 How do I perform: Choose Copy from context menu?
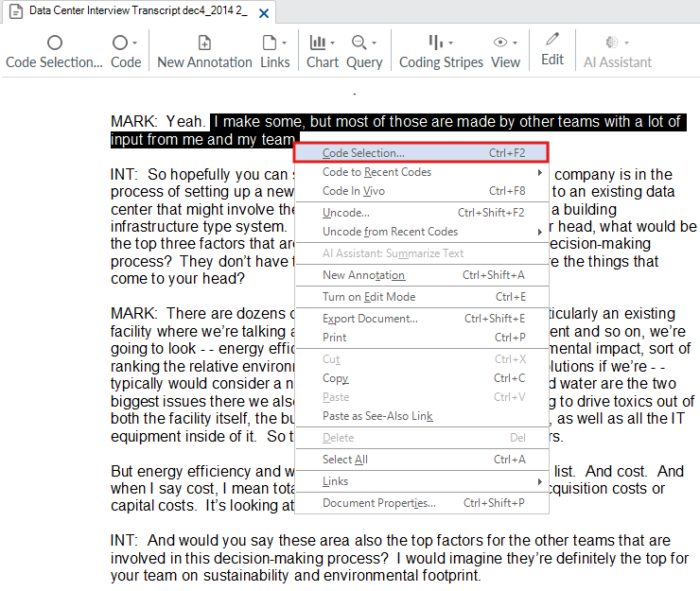(x=421, y=378)
